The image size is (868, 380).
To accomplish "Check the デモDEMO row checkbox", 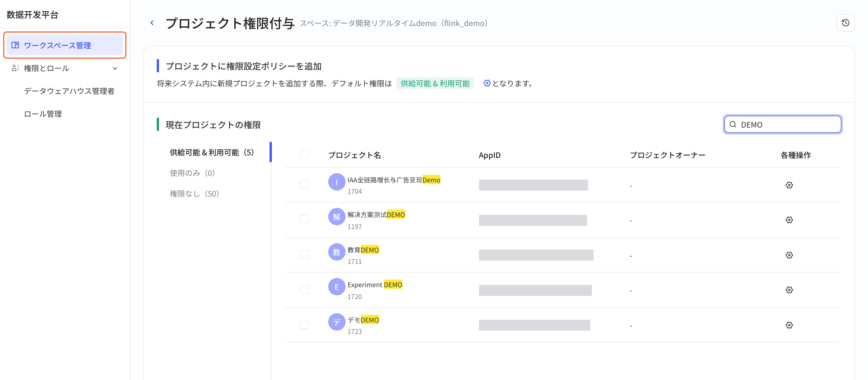I will 304,325.
